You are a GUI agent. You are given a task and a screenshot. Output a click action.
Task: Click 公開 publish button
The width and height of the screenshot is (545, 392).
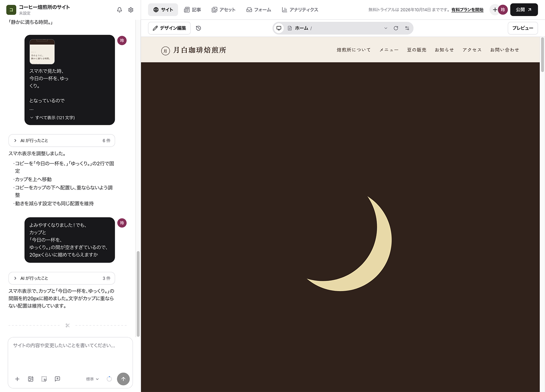[524, 10]
